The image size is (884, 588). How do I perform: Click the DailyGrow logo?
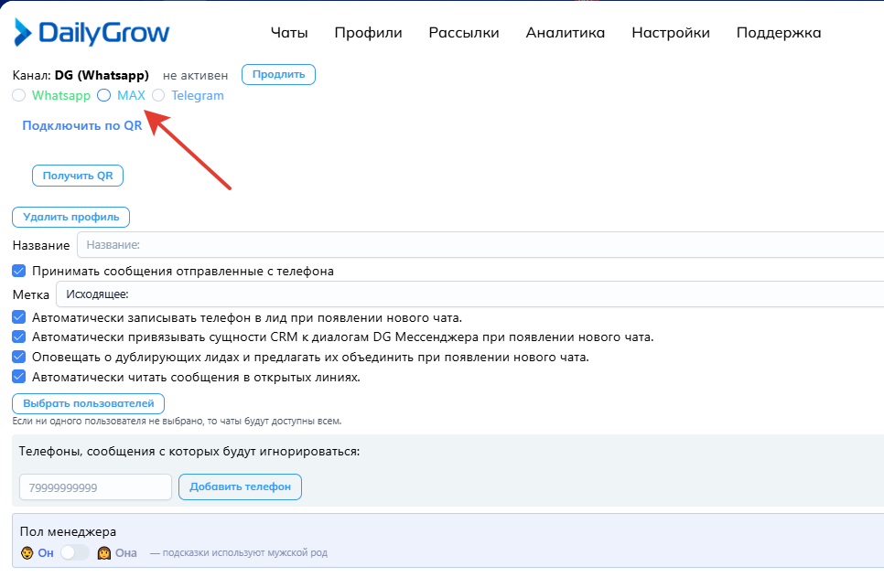[x=92, y=33]
